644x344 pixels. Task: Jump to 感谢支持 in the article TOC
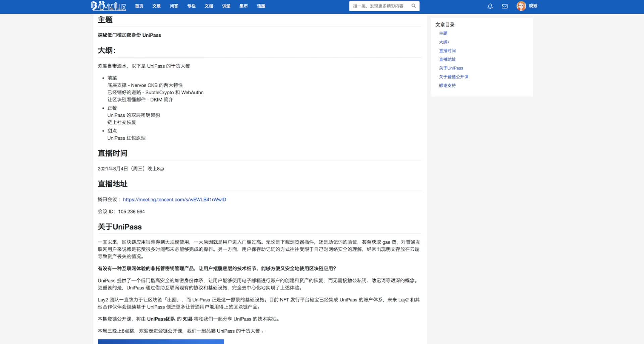pyautogui.click(x=447, y=85)
